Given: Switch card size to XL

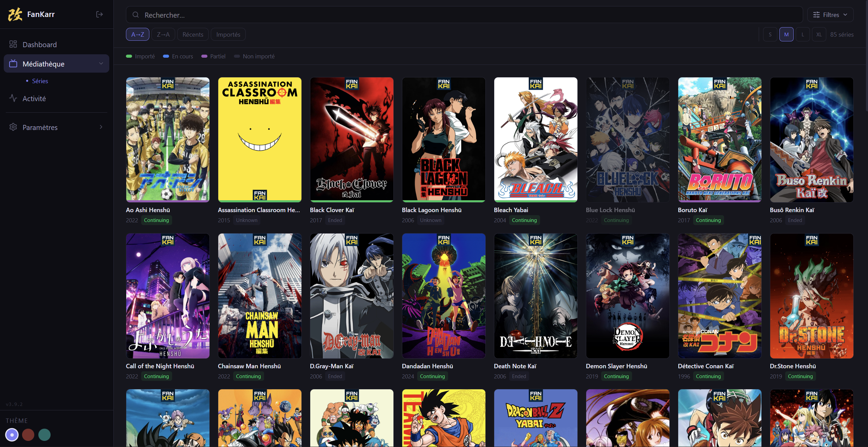Looking at the screenshot, I should [x=819, y=34].
